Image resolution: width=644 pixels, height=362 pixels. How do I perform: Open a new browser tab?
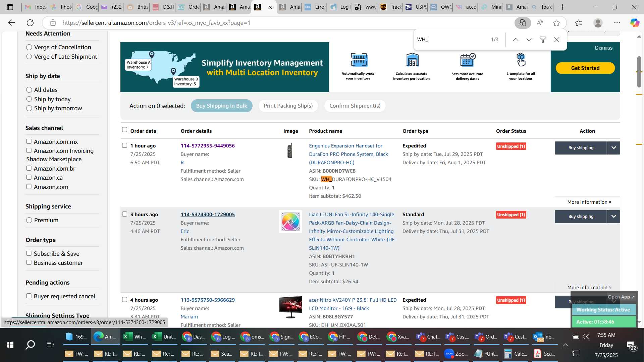click(562, 7)
